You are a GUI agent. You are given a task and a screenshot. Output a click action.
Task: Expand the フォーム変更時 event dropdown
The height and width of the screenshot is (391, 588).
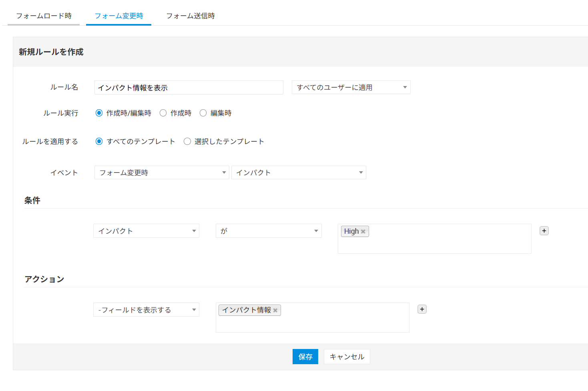click(x=162, y=173)
